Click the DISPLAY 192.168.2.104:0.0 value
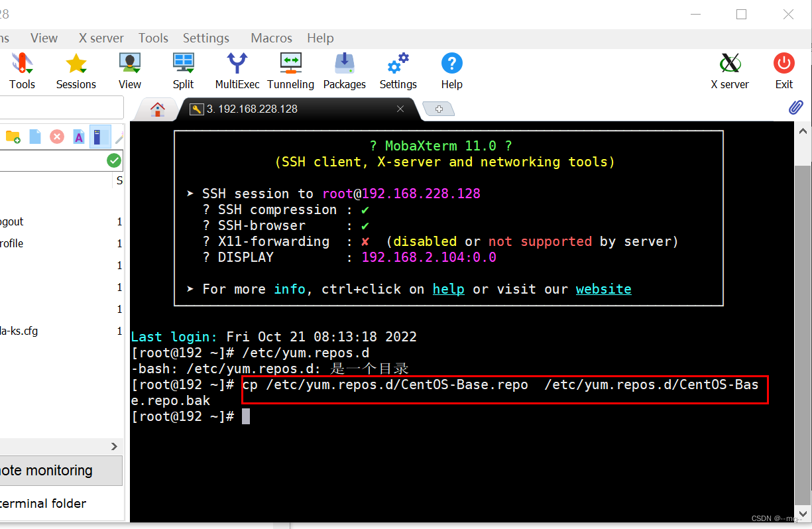The width and height of the screenshot is (812, 529). (x=429, y=257)
